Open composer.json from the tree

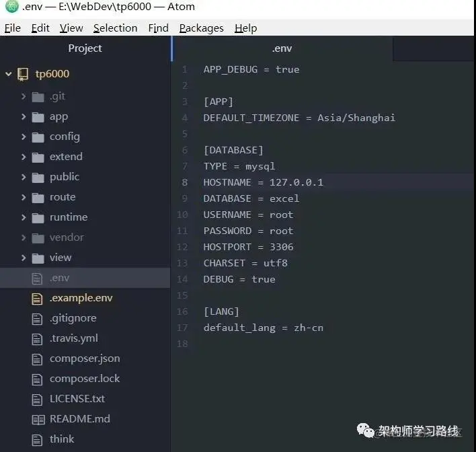(x=85, y=359)
